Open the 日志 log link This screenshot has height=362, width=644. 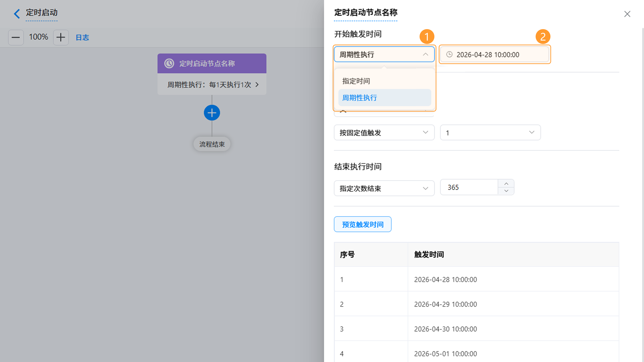[82, 38]
